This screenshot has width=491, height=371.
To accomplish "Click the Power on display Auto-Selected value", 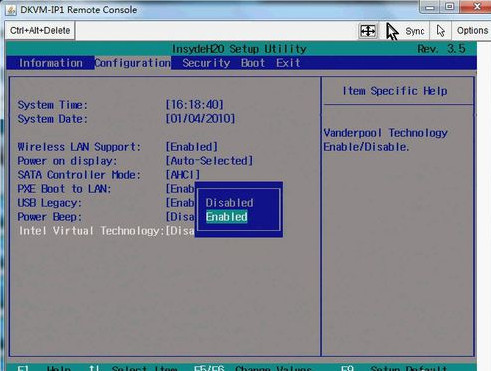I will (209, 161).
